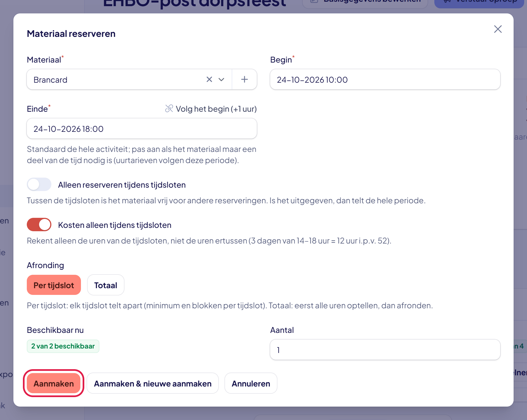Select Per tijdslot rounding option
Image resolution: width=527 pixels, height=420 pixels.
click(54, 285)
